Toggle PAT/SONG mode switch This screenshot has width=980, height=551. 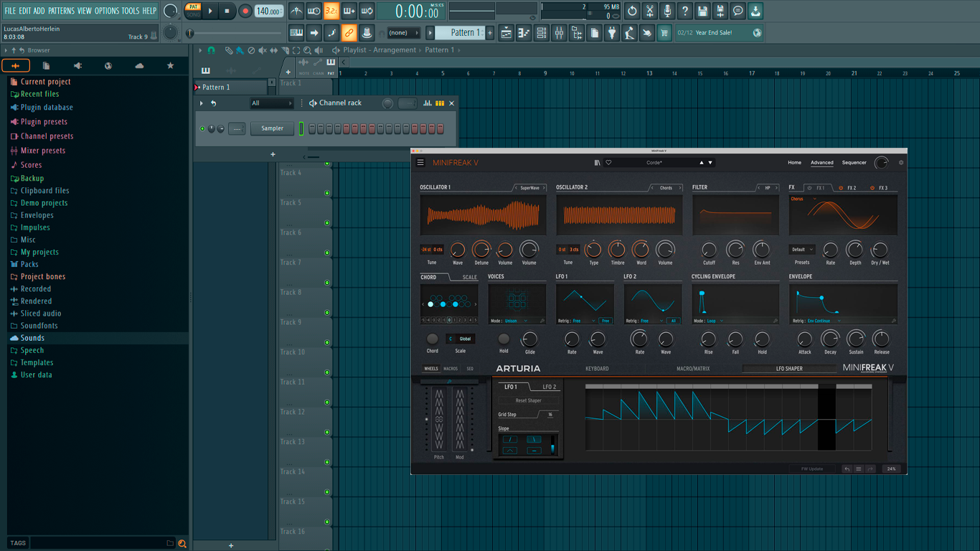coord(193,11)
